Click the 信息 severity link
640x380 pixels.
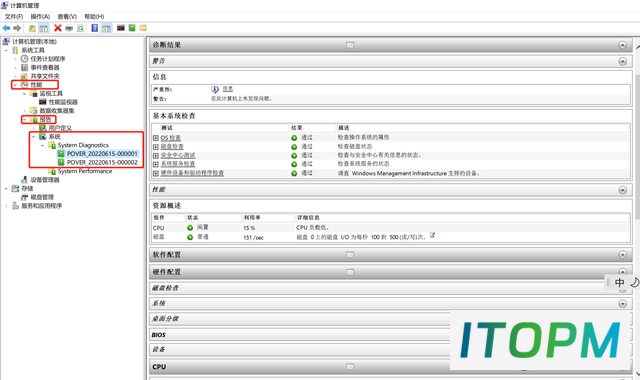[227, 89]
